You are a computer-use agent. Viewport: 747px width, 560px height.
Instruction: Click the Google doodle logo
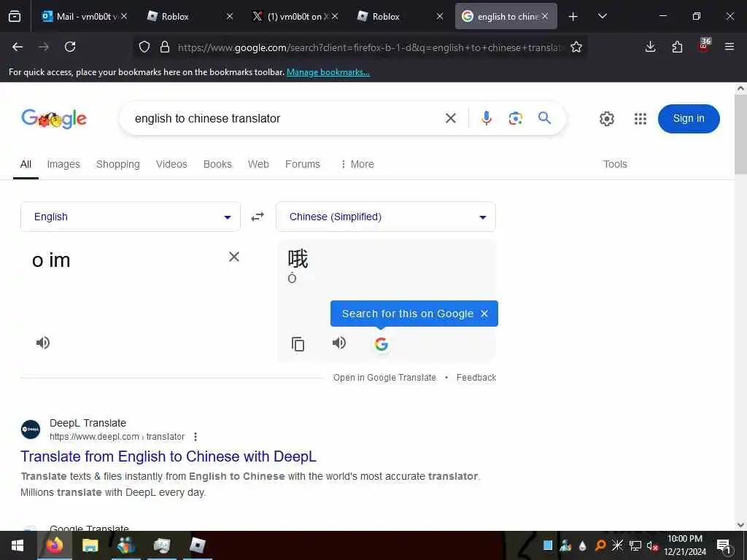54,119
